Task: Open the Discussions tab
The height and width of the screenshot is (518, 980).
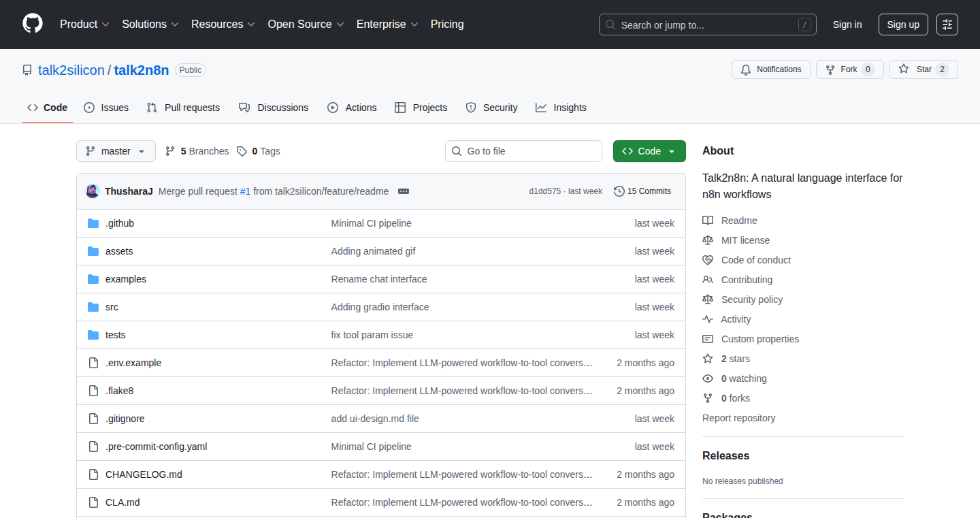Action: 274,108
